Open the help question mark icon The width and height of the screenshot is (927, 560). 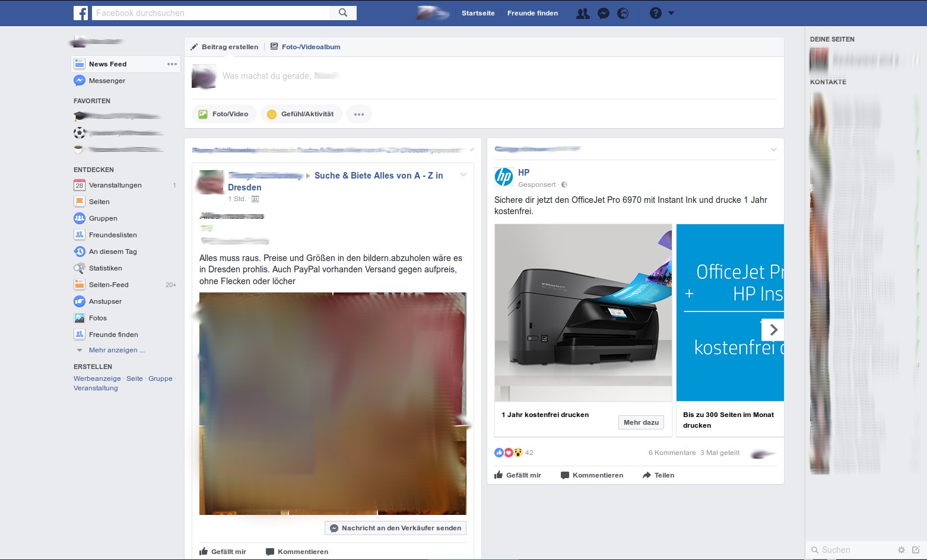click(655, 13)
